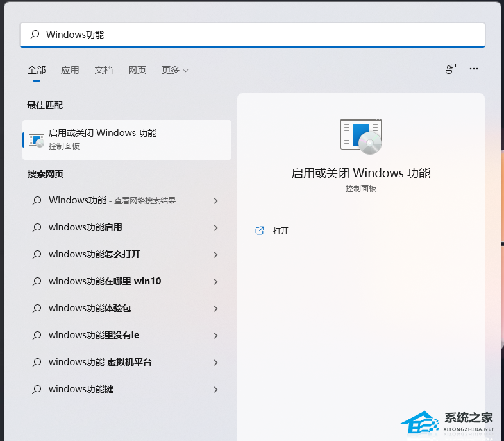Expand the 更多 dropdown
The height and width of the screenshot is (441, 504).
175,70
